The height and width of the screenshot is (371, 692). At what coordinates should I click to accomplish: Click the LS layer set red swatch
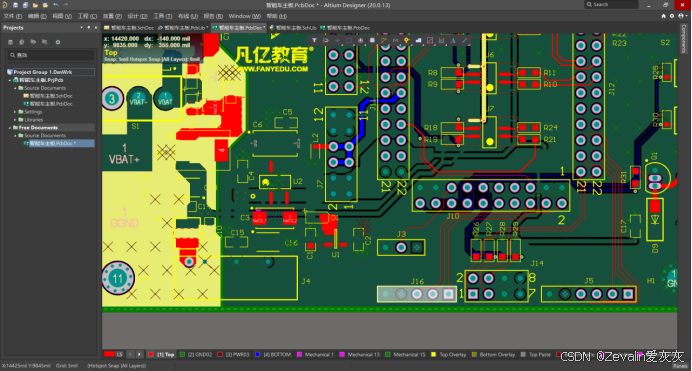click(x=109, y=354)
